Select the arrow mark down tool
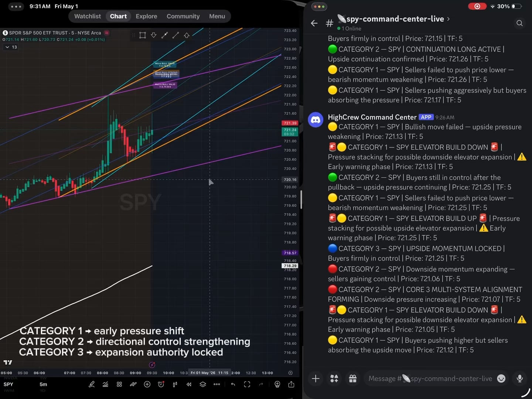Image resolution: width=532 pixels, height=399 pixels. pyautogui.click(x=154, y=35)
